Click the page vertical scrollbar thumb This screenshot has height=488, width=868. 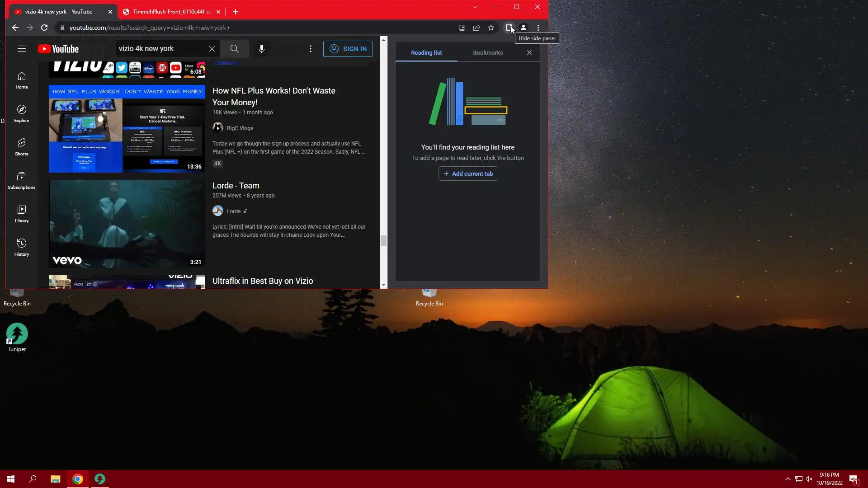(x=383, y=241)
